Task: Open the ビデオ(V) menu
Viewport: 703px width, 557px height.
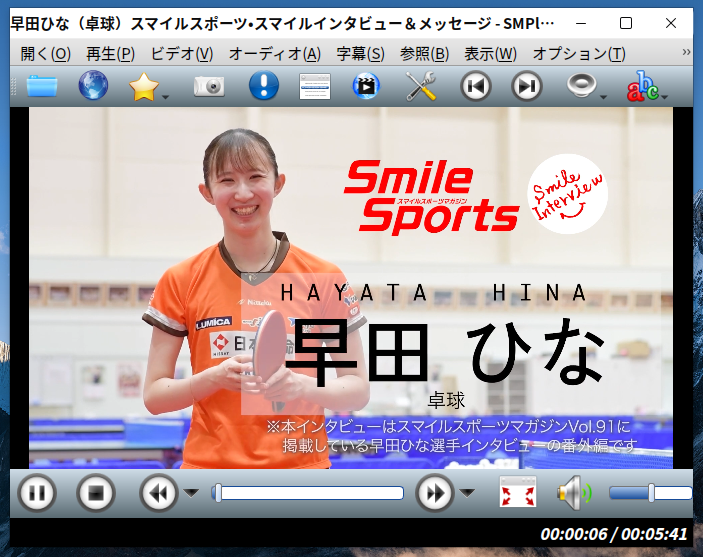Action: (x=182, y=54)
